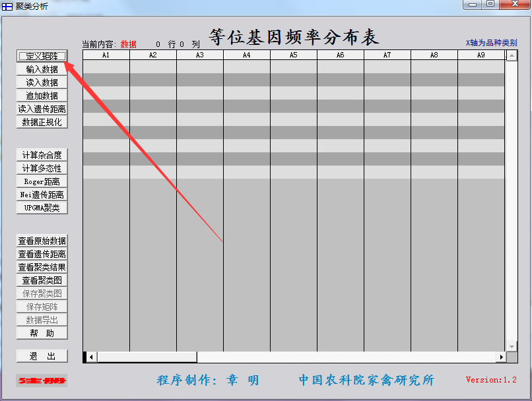This screenshot has height=401, width=532.
Task: Click horizontal scrollbar right arrow
Action: pyautogui.click(x=502, y=357)
